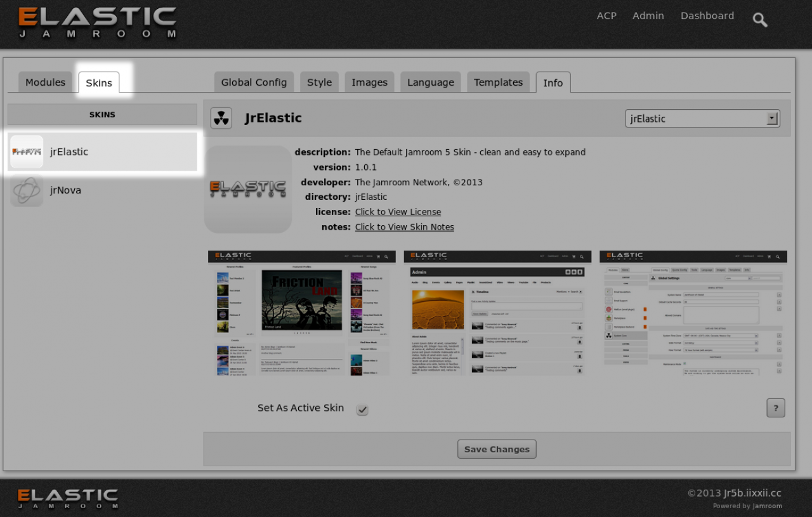Click the large Elastic skin logo image

[248, 189]
